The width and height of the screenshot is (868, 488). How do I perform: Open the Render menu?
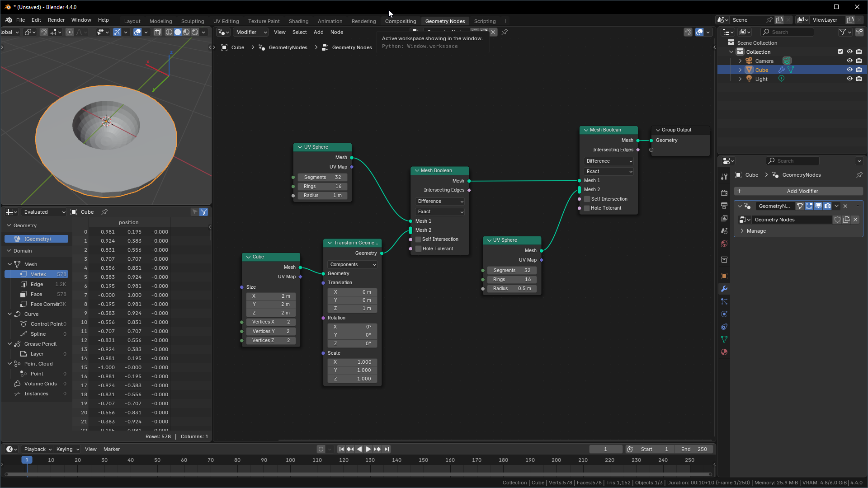pyautogui.click(x=56, y=20)
